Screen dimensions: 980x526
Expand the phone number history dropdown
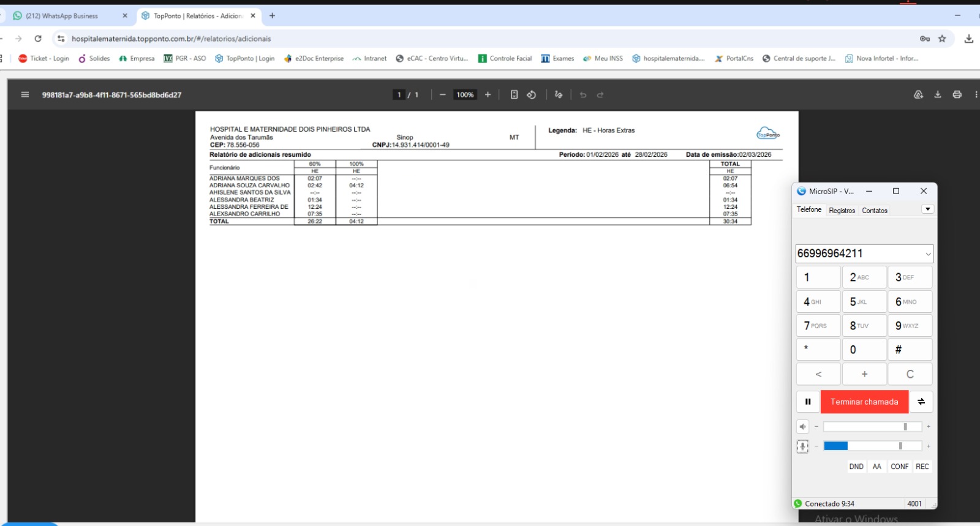[928, 254]
